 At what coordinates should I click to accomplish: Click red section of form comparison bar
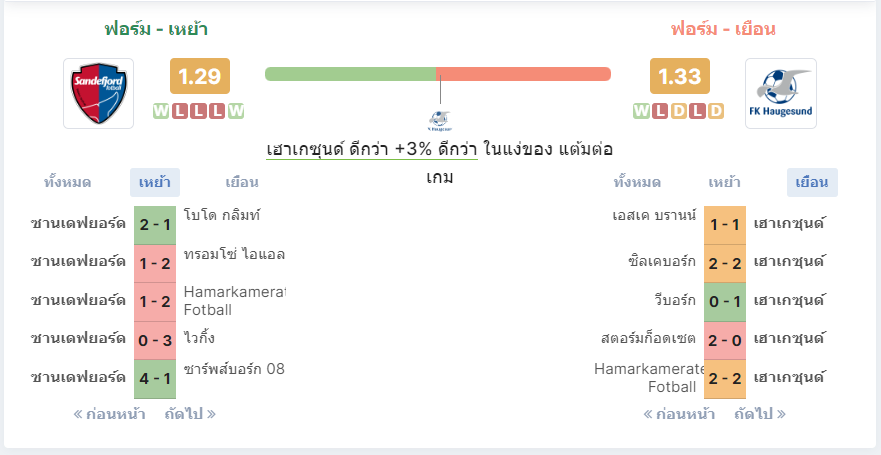click(523, 74)
